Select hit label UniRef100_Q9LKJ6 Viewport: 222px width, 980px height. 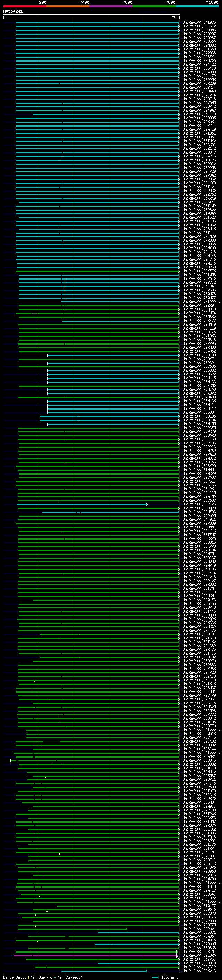(x=199, y=531)
